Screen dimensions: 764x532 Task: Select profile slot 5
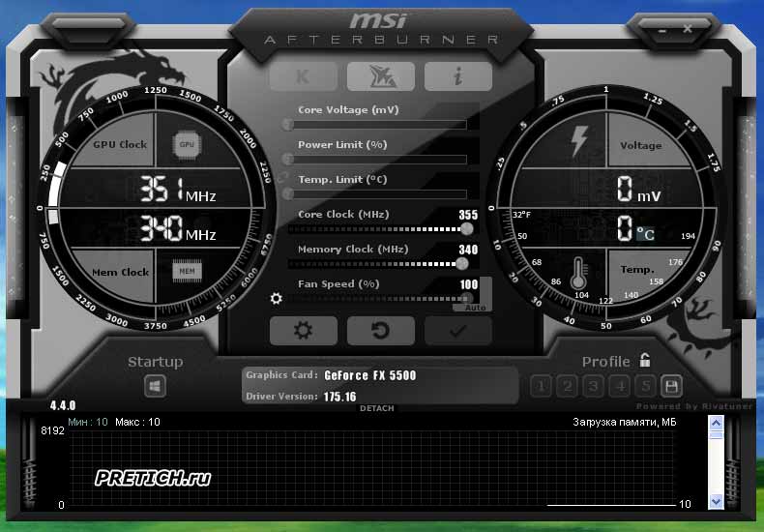point(646,387)
